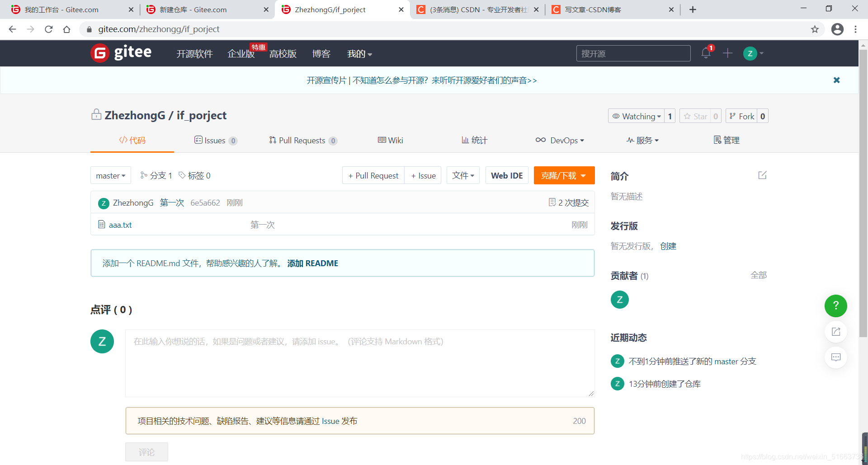Screen dimensions: 868x465
Task: Switch to the 统计 tab
Action: pyautogui.click(x=474, y=140)
